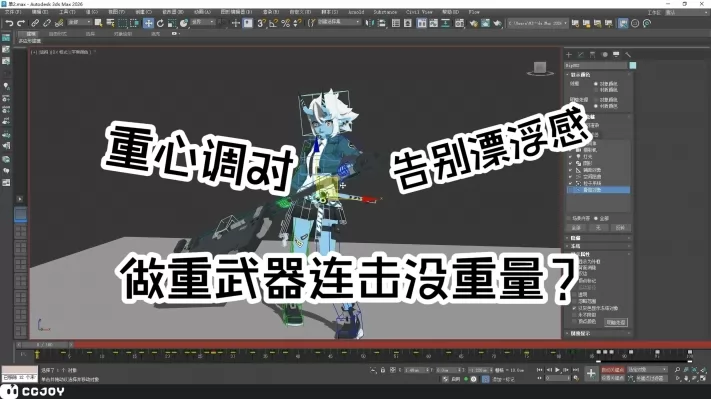Open the Display panel tab icon
The image size is (711, 399).
616,54
